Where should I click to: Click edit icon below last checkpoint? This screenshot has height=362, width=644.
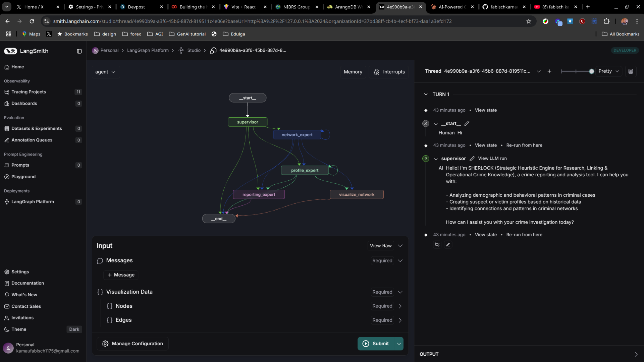click(x=448, y=245)
